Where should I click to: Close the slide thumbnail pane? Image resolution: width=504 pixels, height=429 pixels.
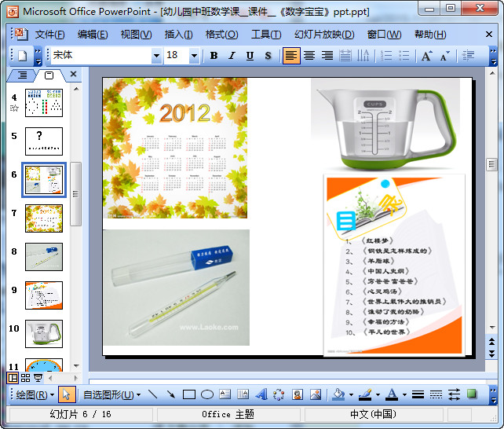(x=74, y=75)
